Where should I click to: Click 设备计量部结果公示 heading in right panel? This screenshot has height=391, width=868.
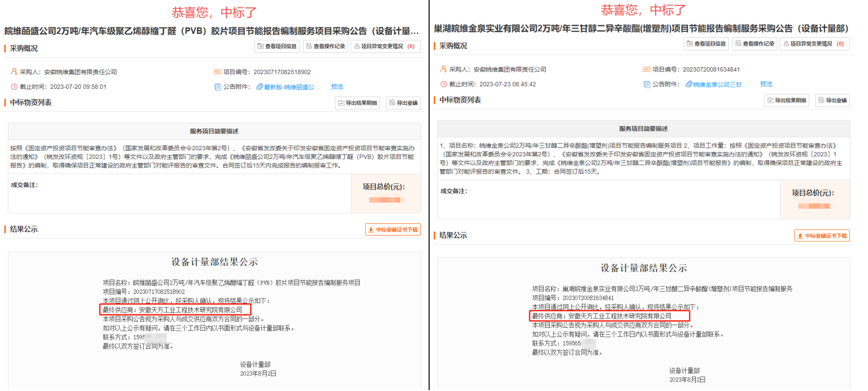[x=644, y=268]
